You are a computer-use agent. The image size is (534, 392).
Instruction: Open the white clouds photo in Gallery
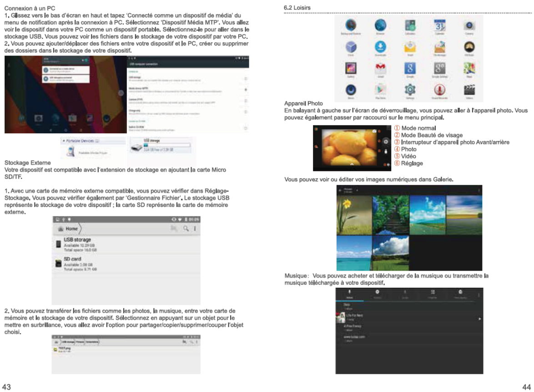click(390, 253)
